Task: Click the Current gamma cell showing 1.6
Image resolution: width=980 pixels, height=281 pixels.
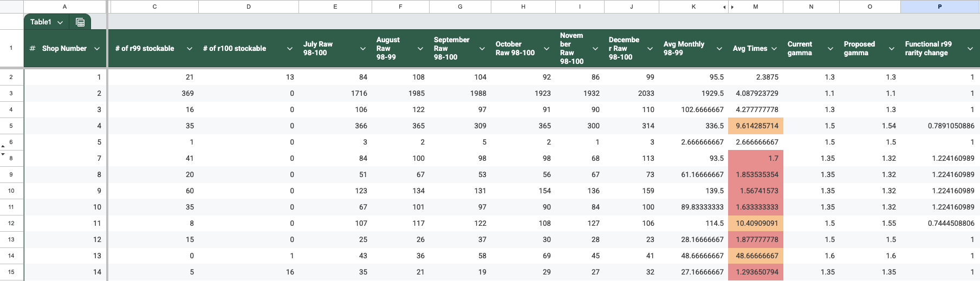Action: point(811,256)
